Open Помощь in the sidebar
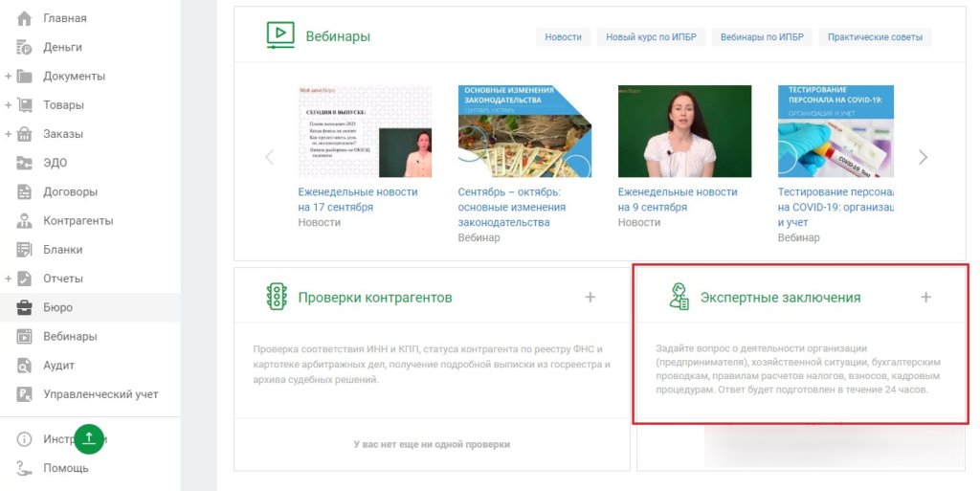980x491 pixels. (x=65, y=468)
